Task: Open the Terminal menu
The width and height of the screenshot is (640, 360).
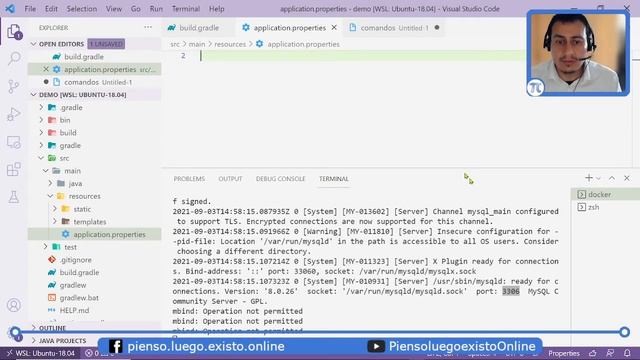Action: click(x=186, y=9)
